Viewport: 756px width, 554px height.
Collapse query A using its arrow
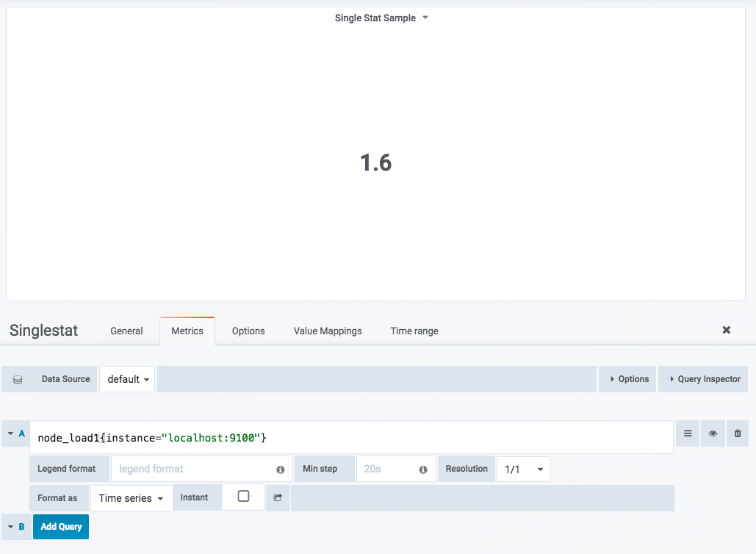point(11,434)
